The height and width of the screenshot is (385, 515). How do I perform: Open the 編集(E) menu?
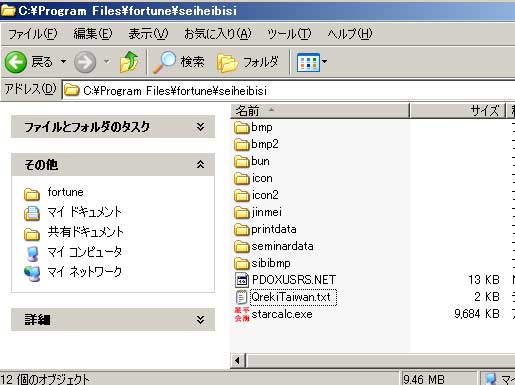93,34
